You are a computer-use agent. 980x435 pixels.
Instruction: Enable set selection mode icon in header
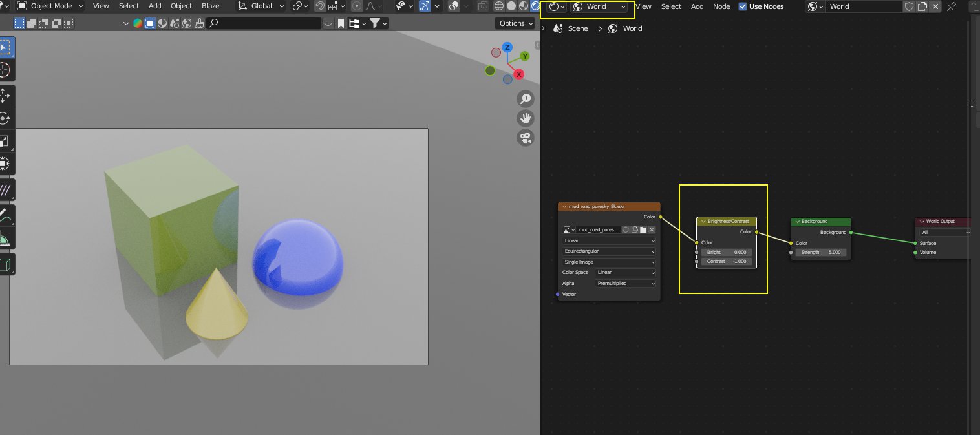coord(20,23)
